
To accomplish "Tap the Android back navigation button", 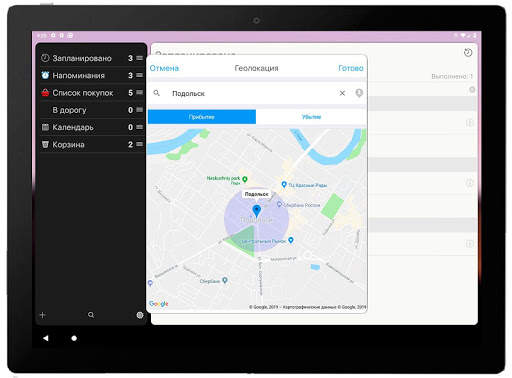I will pos(46,338).
